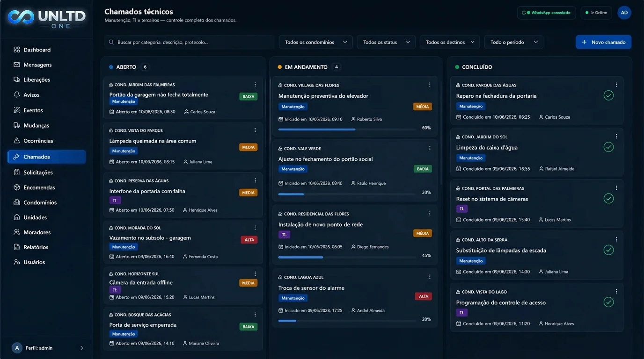Screen dimensions: 644x359
Task: Click the Online status indicator
Action: tap(596, 13)
